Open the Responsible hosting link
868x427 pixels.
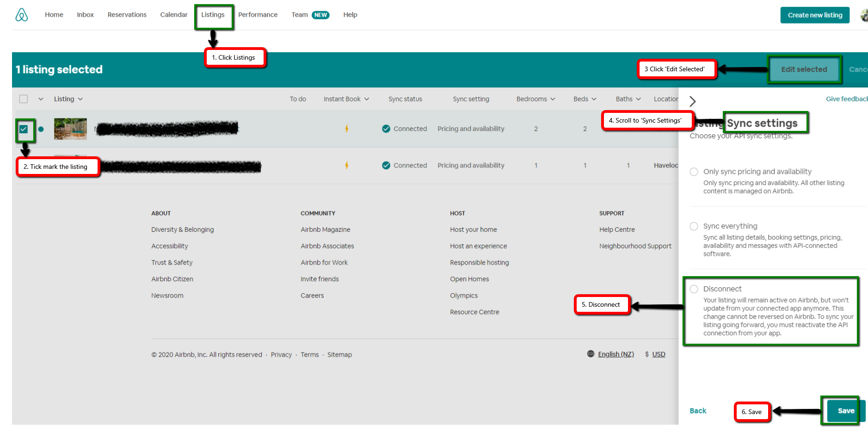click(480, 262)
